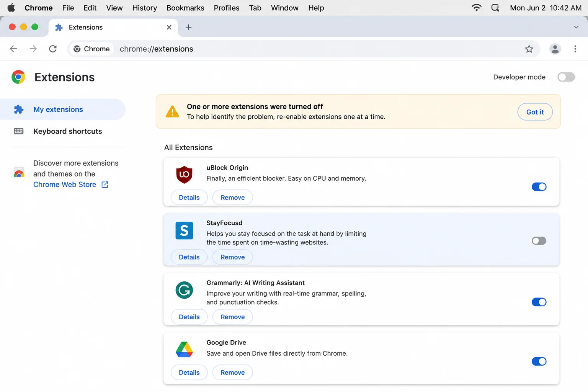Reload the extensions page

tap(53, 49)
